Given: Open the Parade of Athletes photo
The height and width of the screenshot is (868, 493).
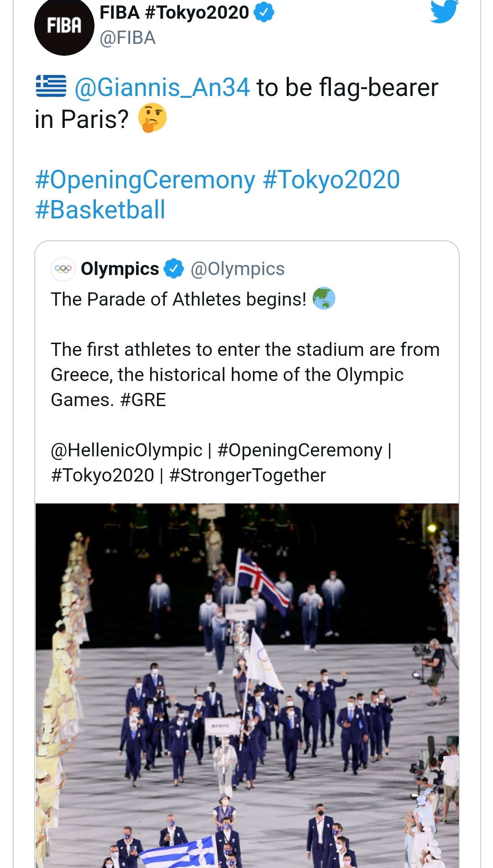Looking at the screenshot, I should pos(247,685).
